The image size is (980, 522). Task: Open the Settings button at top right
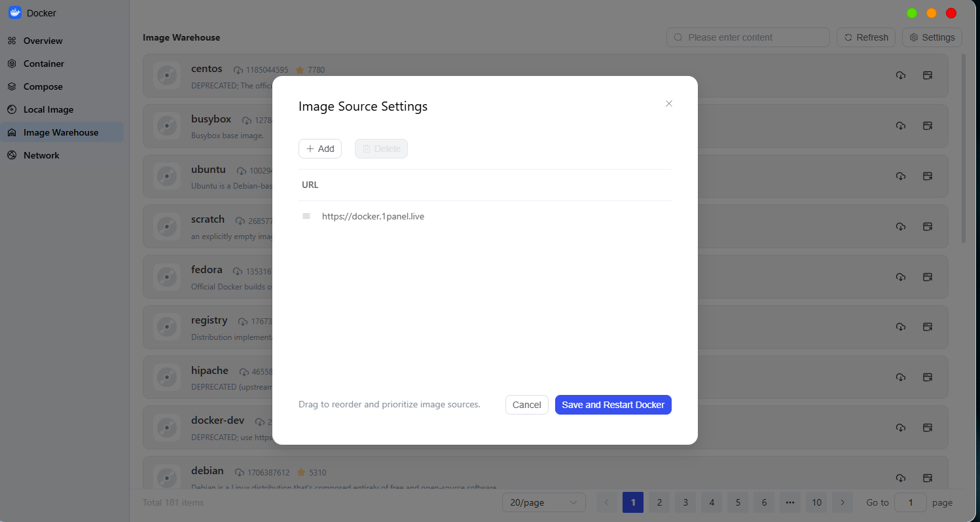tap(932, 37)
